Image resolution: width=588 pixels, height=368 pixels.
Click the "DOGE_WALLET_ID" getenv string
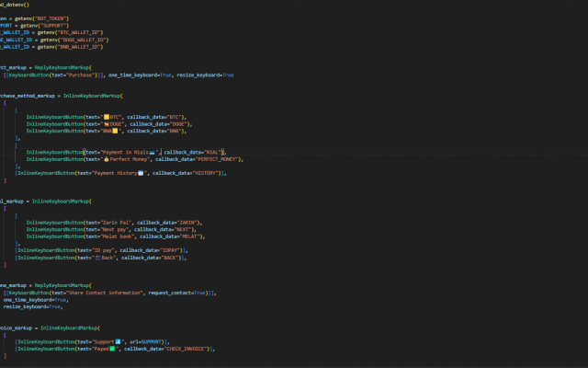(84, 40)
